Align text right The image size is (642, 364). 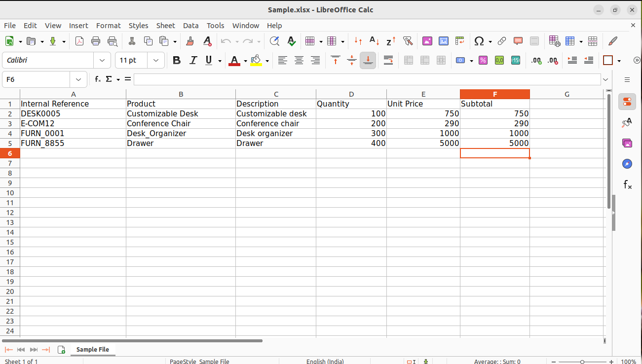(x=315, y=60)
